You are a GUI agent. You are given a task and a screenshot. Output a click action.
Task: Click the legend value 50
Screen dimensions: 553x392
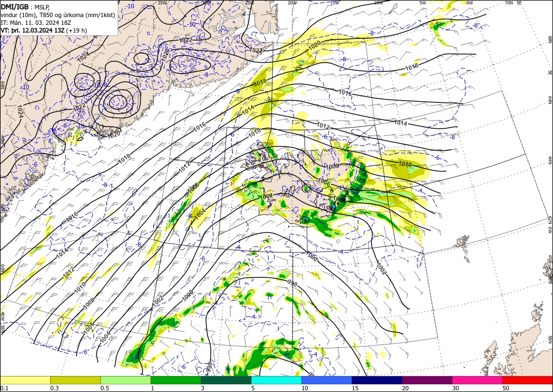click(x=506, y=388)
